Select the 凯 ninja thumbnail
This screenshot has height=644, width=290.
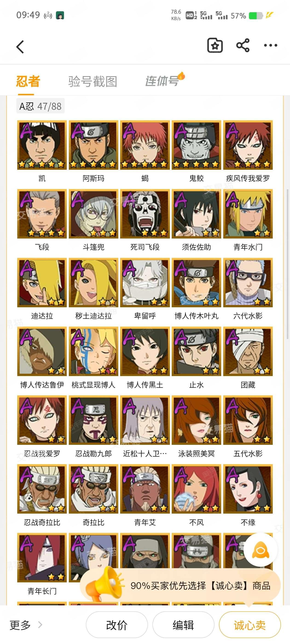click(42, 145)
